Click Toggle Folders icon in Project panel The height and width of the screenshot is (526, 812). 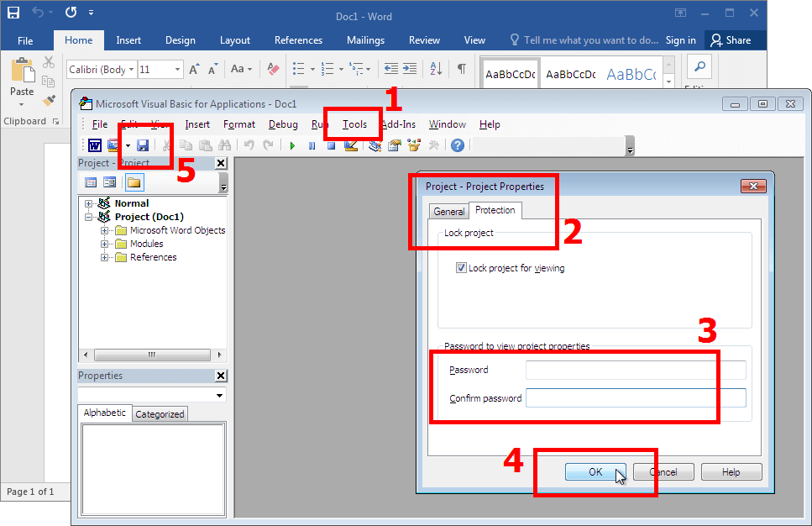coord(134,182)
